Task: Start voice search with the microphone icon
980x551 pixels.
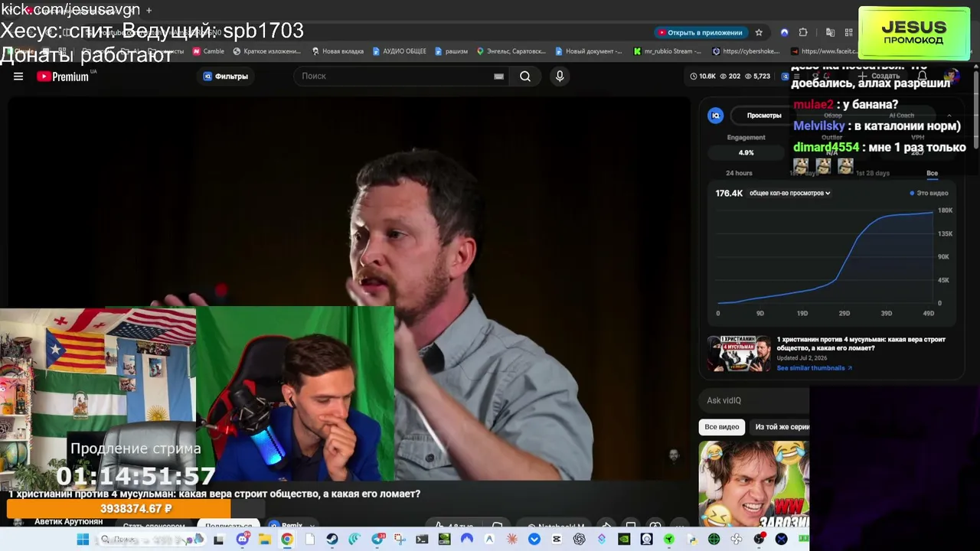Action: click(x=560, y=77)
